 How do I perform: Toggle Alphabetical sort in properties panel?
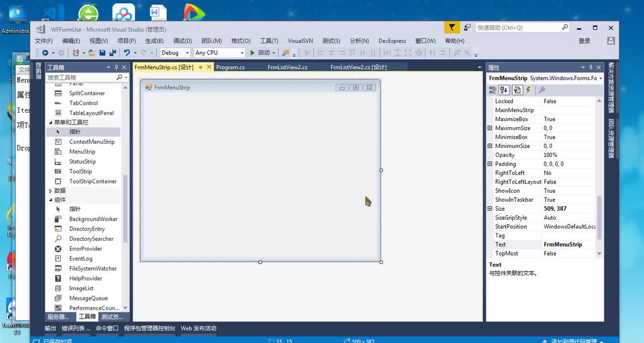point(504,90)
